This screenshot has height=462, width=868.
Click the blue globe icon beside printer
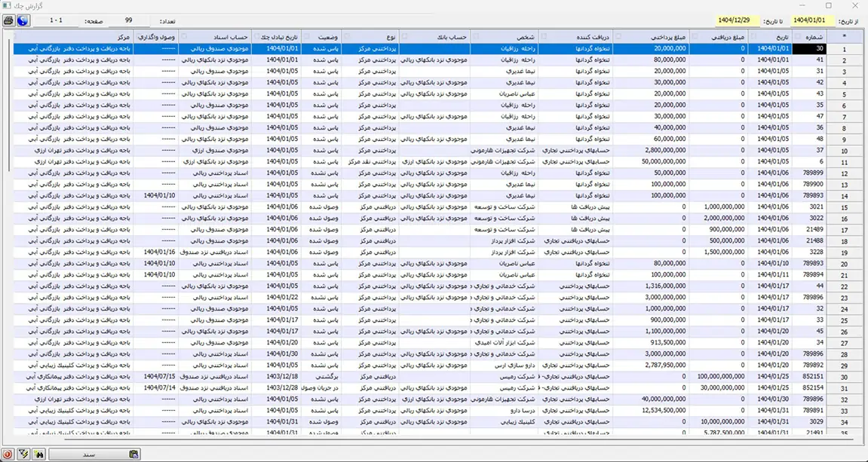pos(22,20)
